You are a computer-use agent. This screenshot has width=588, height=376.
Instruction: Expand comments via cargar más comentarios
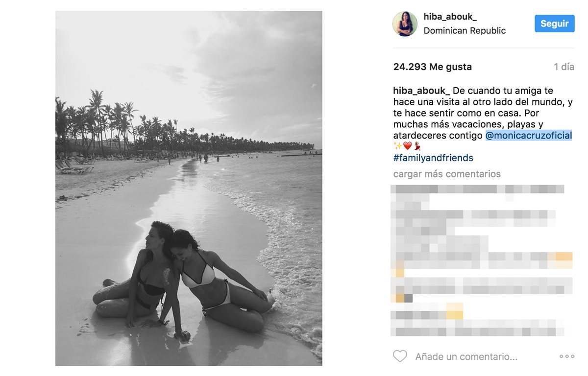coord(447,174)
